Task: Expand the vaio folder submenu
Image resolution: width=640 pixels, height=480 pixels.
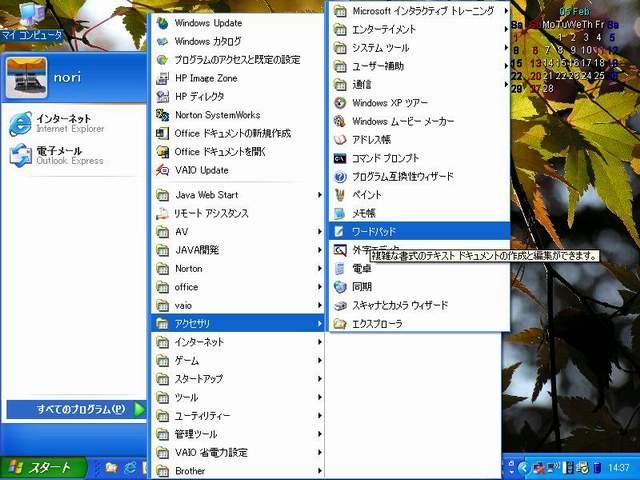Action: [x=238, y=305]
